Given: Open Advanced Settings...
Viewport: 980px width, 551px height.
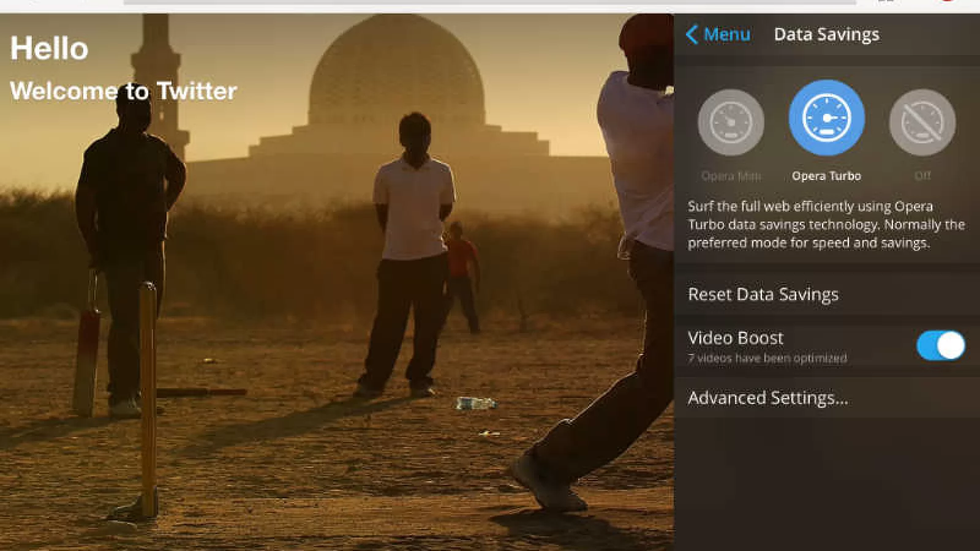Looking at the screenshot, I should pos(827,398).
